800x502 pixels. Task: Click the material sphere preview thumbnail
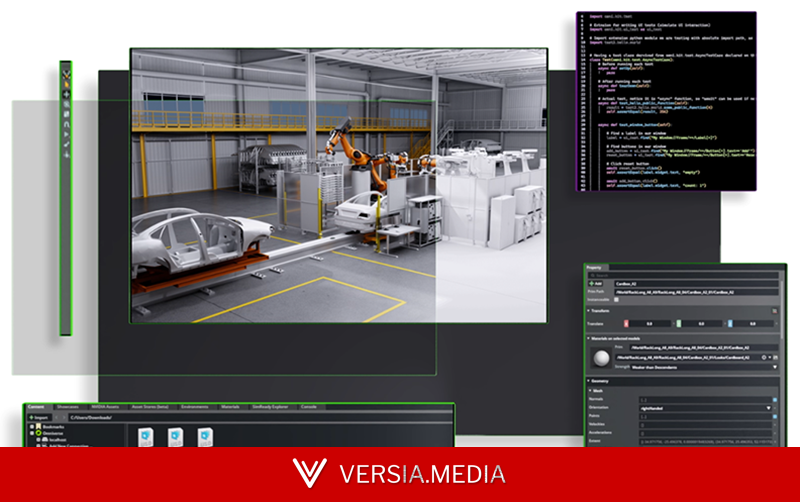tap(601, 358)
